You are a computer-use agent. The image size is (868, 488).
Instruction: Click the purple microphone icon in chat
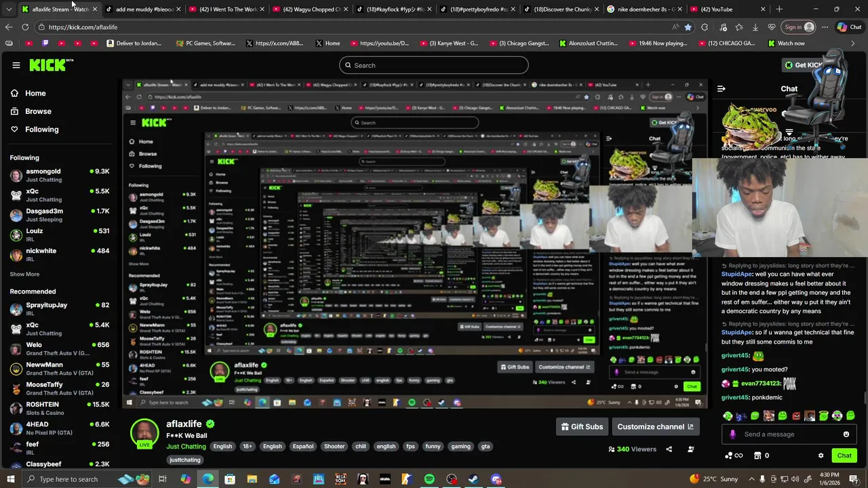click(732, 434)
